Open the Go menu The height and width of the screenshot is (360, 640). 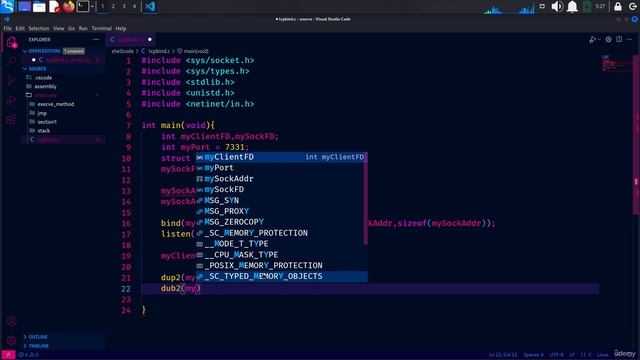click(x=71, y=29)
